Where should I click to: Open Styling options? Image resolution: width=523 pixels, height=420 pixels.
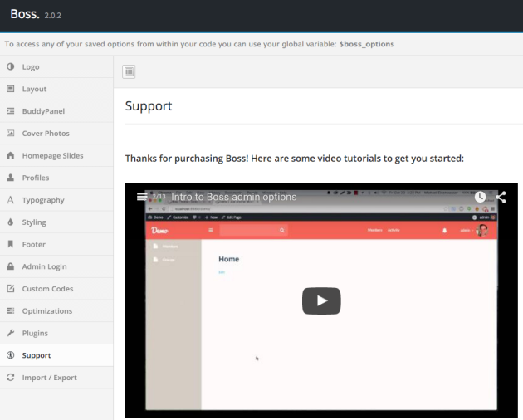click(x=56, y=222)
